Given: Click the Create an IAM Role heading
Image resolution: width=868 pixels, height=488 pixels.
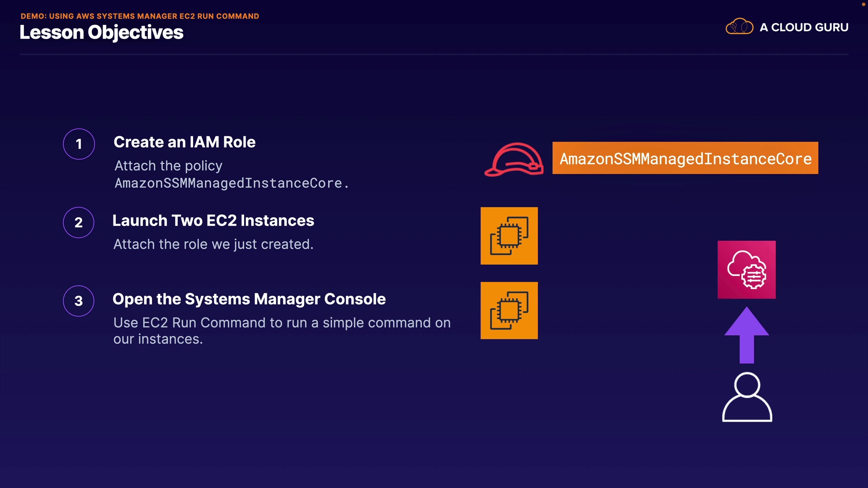Looking at the screenshot, I should (x=184, y=142).
